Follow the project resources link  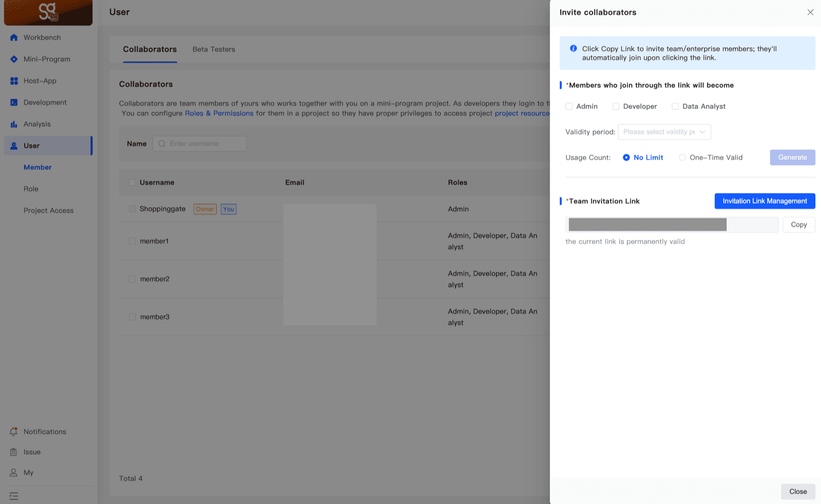[x=522, y=113]
